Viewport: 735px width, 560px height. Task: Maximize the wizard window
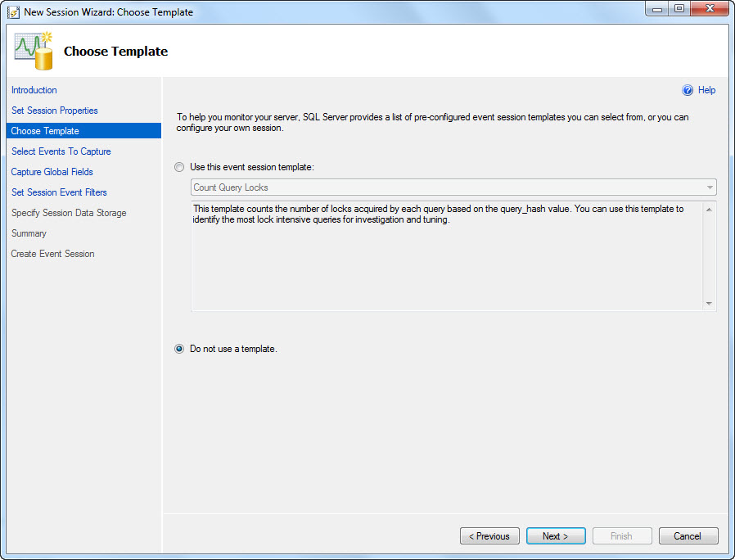coord(679,9)
